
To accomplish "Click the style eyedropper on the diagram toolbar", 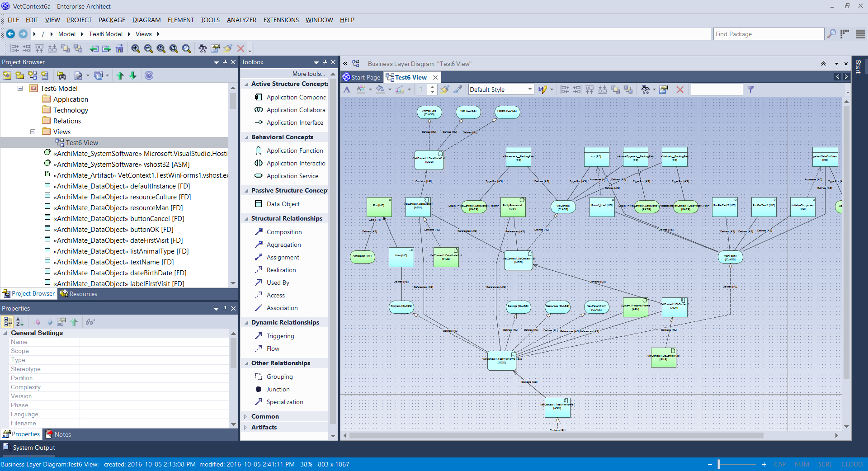I will [x=458, y=89].
